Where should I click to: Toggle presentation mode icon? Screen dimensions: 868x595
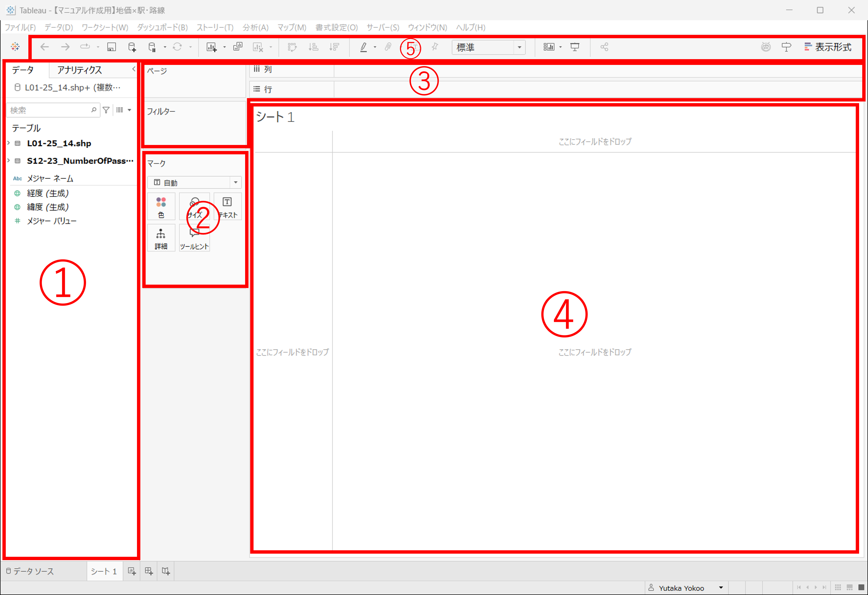pos(575,47)
